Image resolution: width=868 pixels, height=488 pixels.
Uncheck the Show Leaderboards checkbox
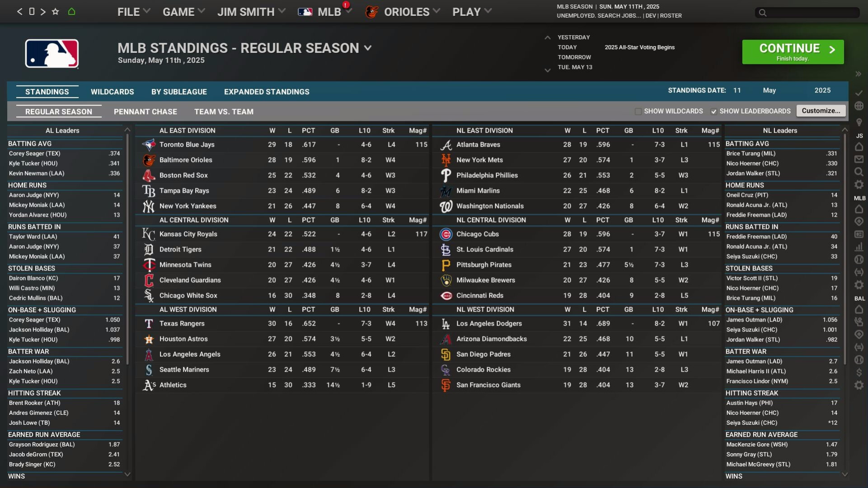(713, 112)
